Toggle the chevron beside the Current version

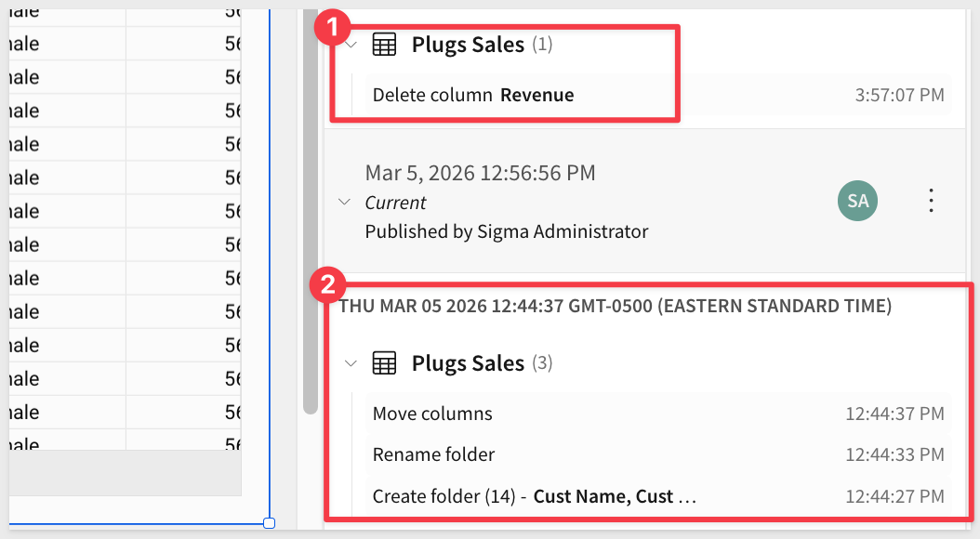point(344,202)
